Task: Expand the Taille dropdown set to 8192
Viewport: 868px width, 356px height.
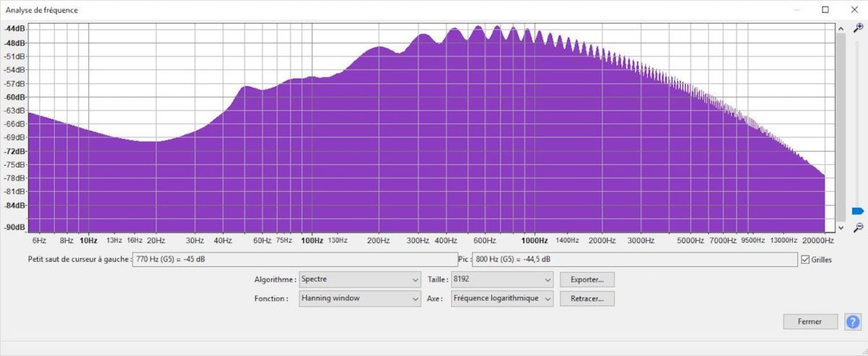Action: click(502, 279)
